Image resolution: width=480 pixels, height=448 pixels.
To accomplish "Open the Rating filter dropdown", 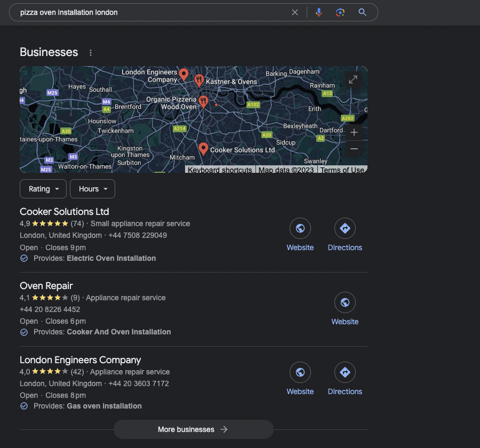I will (43, 189).
